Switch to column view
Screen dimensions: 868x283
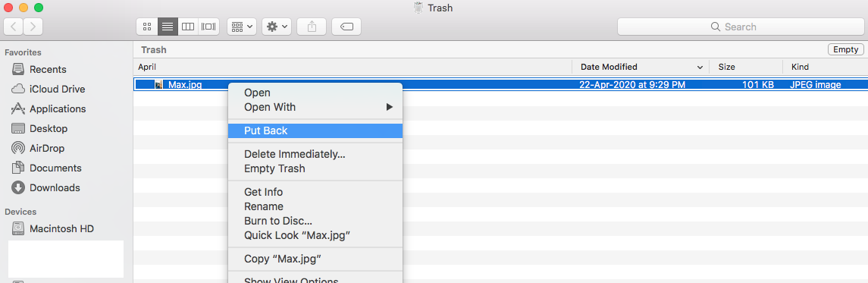188,27
